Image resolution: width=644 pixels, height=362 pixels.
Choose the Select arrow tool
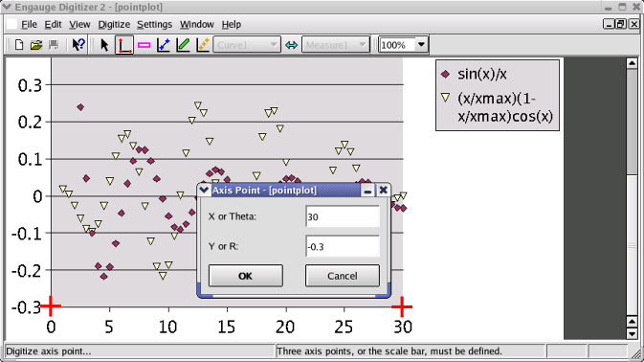(104, 45)
